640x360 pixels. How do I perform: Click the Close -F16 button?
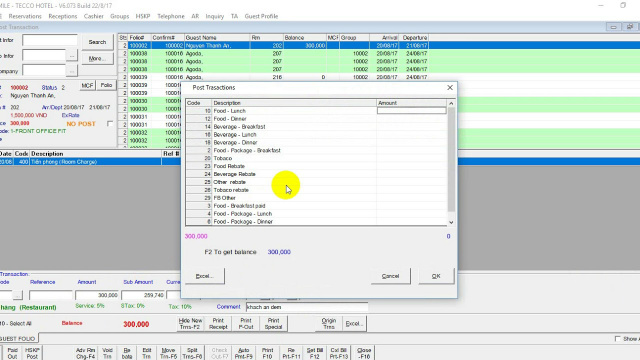pyautogui.click(x=364, y=353)
